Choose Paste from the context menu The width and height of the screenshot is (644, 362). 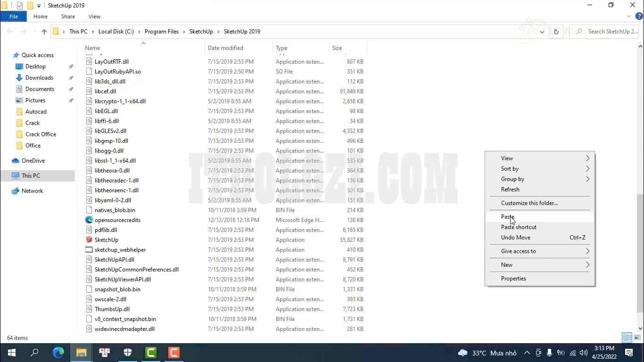click(508, 217)
